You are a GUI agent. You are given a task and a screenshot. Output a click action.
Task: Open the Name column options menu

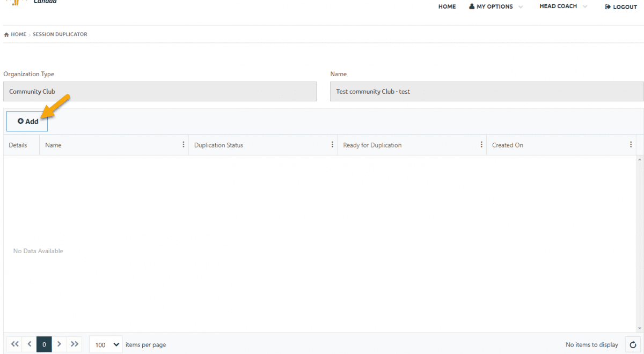coord(183,145)
